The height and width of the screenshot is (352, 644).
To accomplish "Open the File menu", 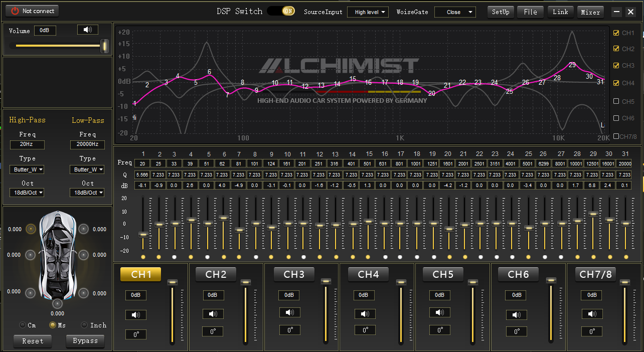I will coord(530,12).
